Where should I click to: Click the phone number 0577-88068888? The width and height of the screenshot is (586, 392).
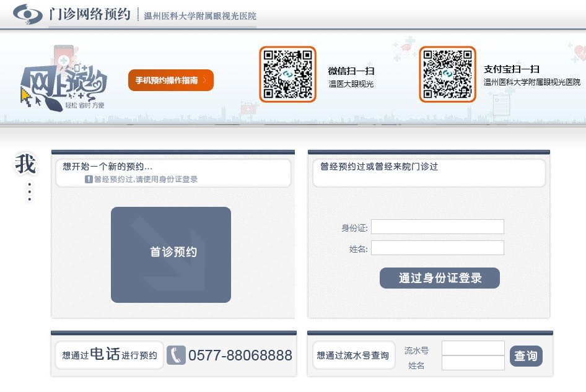click(240, 355)
